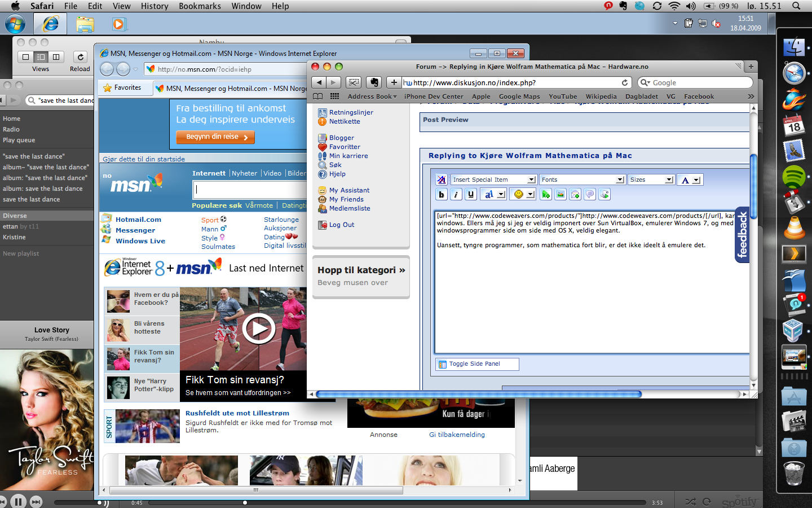Play the Fikk Tom sin revansj video
Image resolution: width=812 pixels, height=508 pixels.
[259, 328]
